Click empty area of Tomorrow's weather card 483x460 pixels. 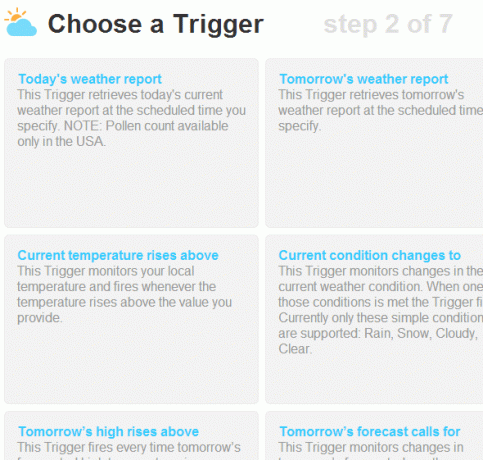click(x=374, y=180)
